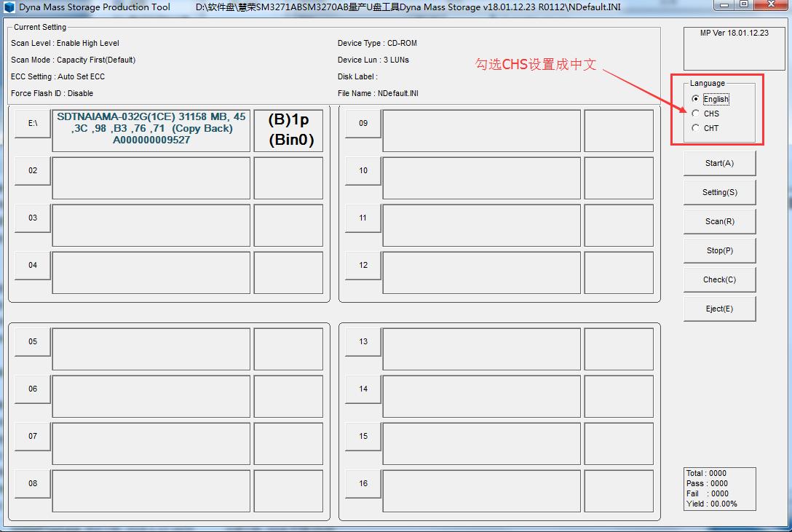Screen dimensions: 792x532
Task: Click the Total : 0000 counter
Action: tap(706, 474)
